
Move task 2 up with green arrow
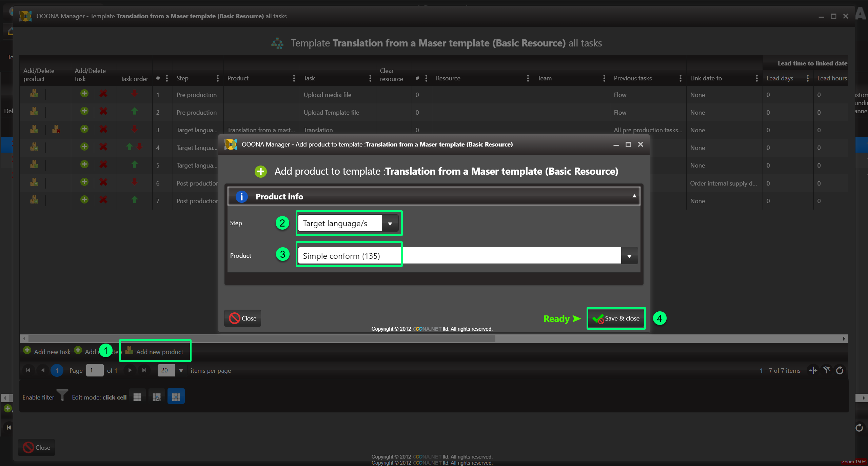coord(135,111)
